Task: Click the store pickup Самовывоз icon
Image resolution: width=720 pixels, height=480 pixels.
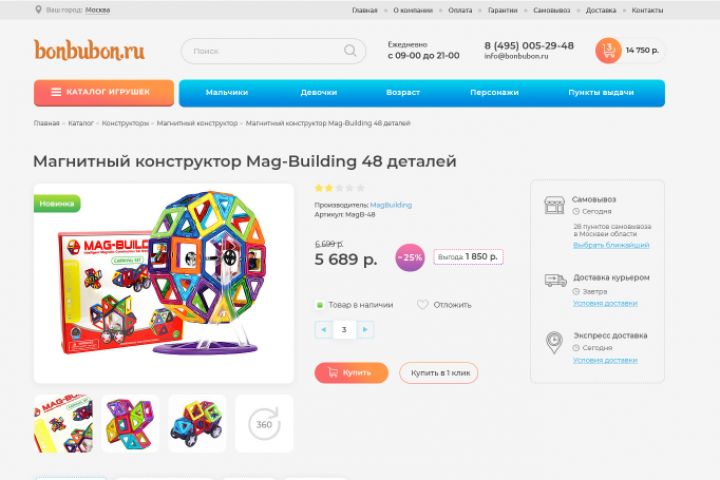Action: (x=554, y=205)
